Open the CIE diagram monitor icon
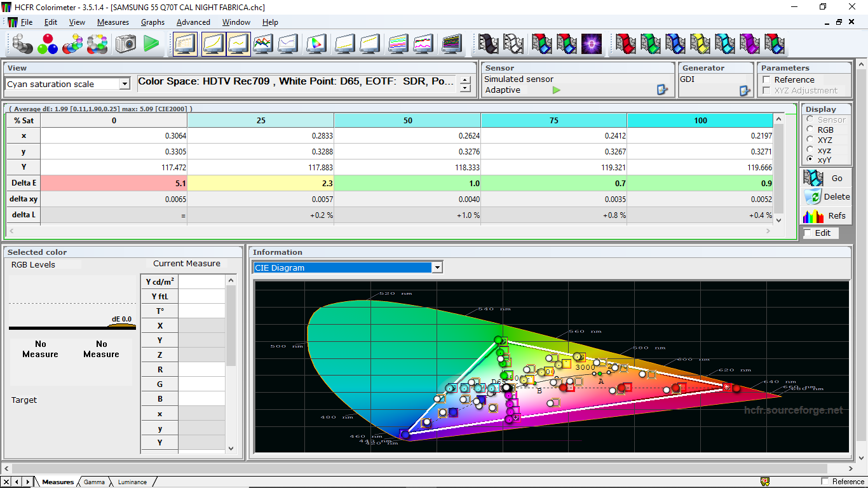The width and height of the screenshot is (868, 488). coord(316,44)
